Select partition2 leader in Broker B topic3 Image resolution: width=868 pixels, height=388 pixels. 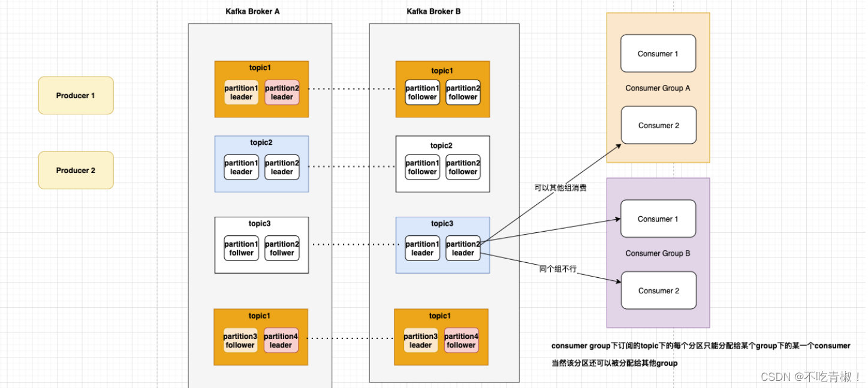[463, 248]
